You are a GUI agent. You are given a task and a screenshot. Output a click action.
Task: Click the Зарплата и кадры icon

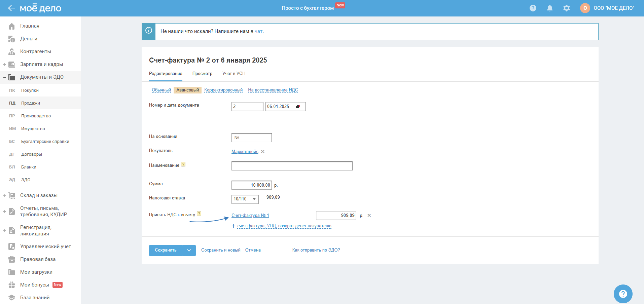[12, 64]
